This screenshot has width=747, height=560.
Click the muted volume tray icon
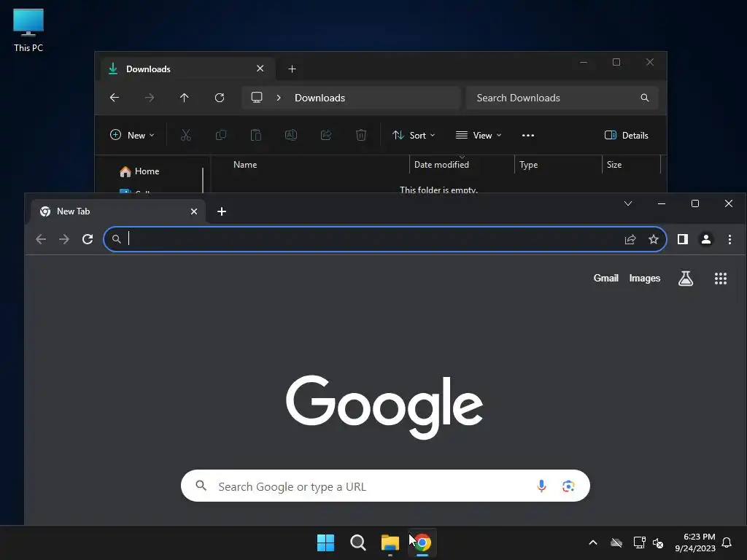tap(658, 542)
